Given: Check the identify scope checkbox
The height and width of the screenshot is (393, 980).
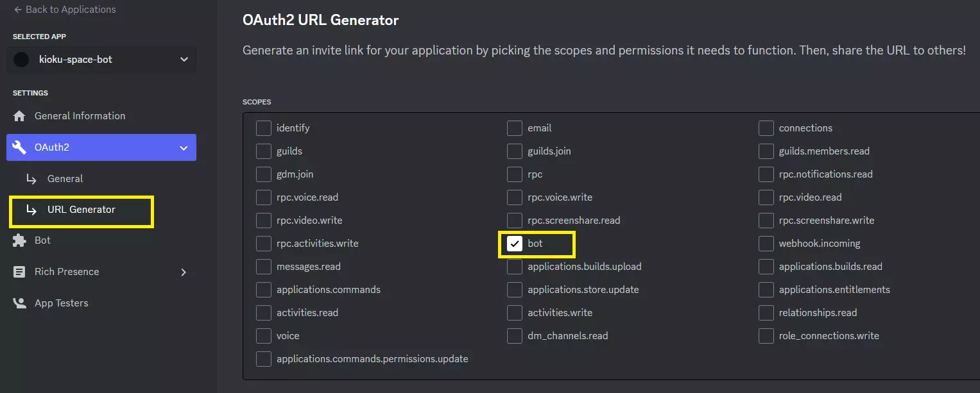Looking at the screenshot, I should 263,128.
